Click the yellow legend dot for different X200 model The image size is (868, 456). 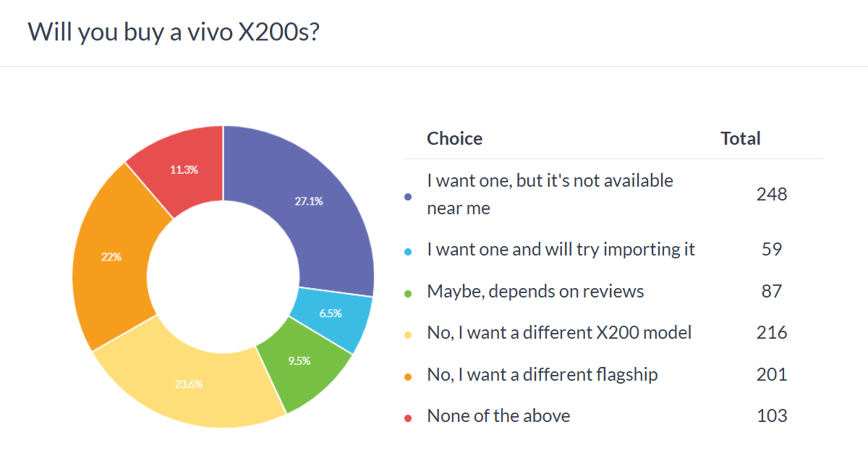[x=409, y=334]
